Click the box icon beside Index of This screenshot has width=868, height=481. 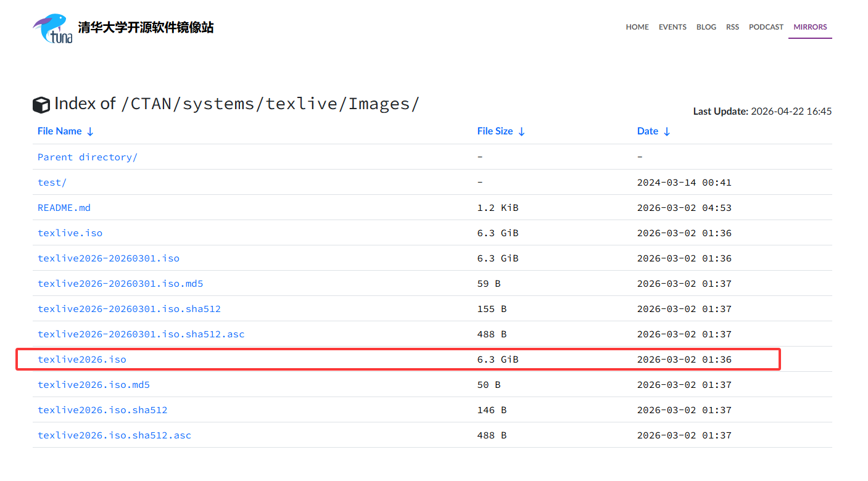[x=41, y=105]
